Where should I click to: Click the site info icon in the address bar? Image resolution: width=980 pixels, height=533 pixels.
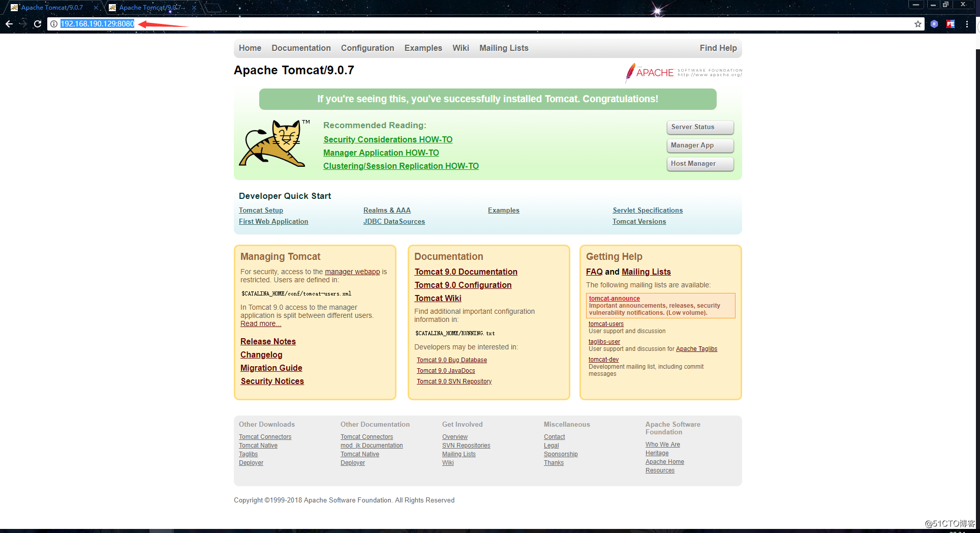click(54, 24)
